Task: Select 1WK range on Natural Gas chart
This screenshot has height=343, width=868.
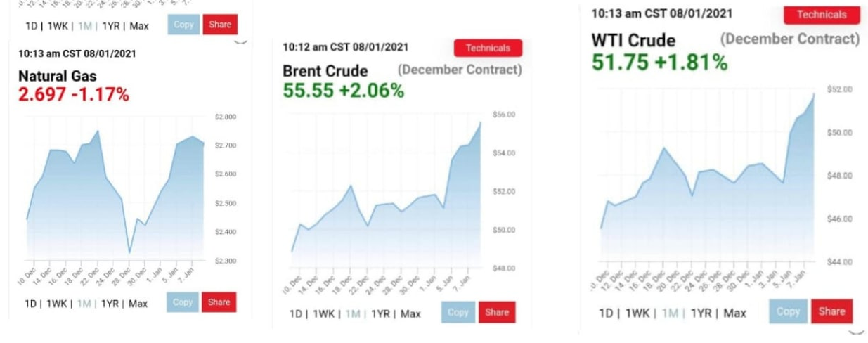Action: pos(56,304)
